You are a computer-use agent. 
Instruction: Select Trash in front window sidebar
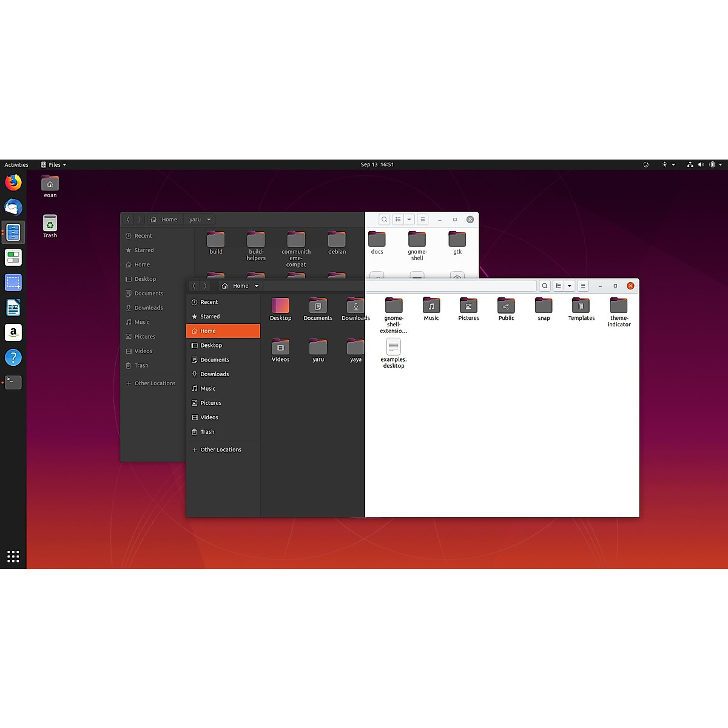tap(207, 432)
